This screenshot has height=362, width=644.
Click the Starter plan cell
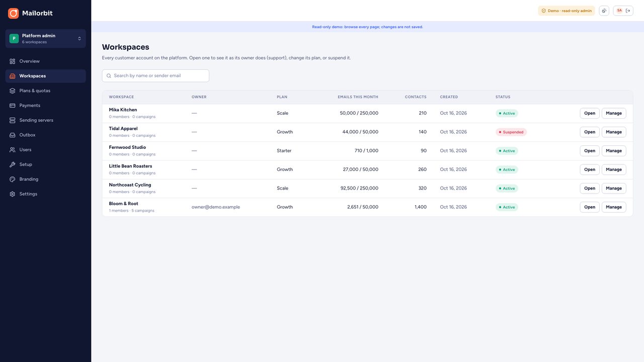(x=284, y=151)
